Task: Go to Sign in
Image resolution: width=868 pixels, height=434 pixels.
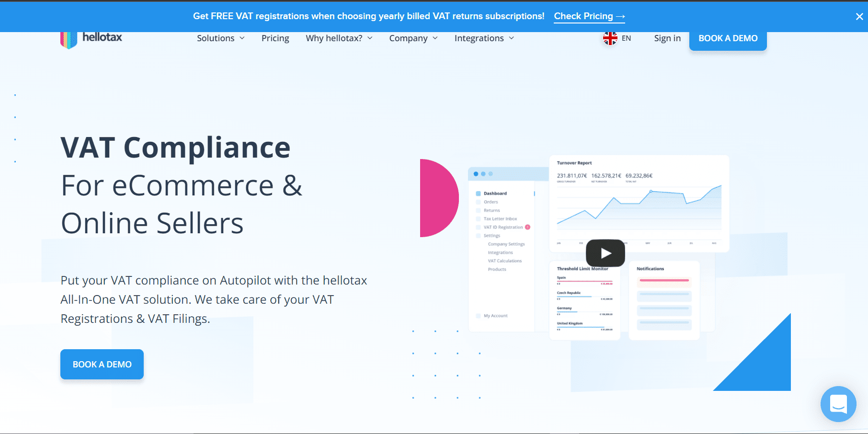Action: coord(667,38)
